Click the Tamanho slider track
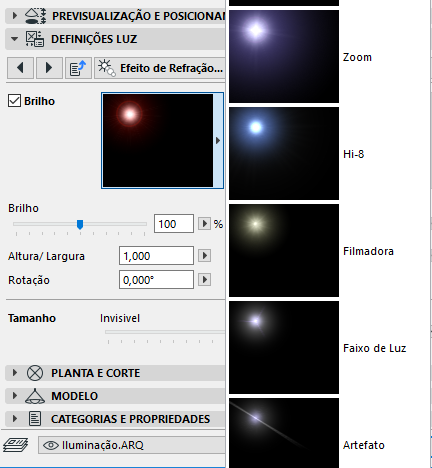 click(x=165, y=332)
